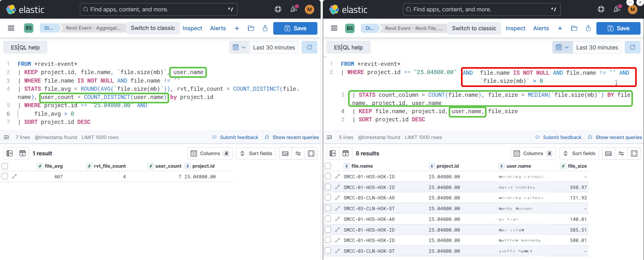Open the user avatar M in the left window
The height and width of the screenshot is (260, 644).
point(310,9)
